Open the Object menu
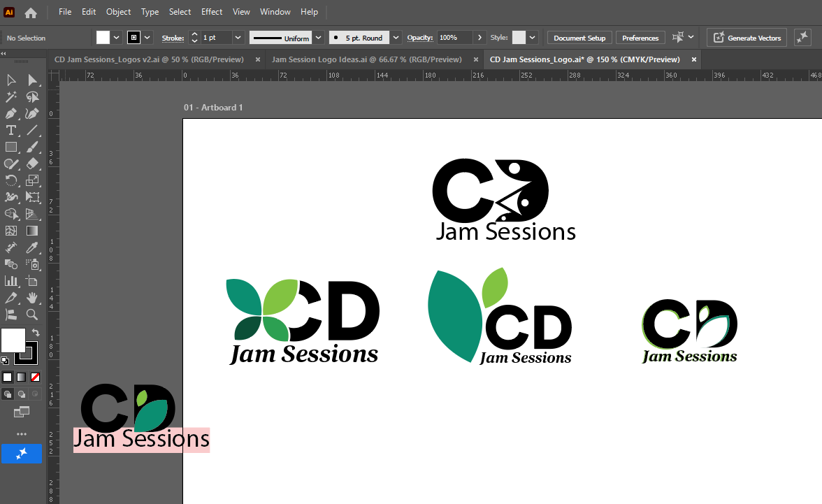This screenshot has width=822, height=504. 119,12
